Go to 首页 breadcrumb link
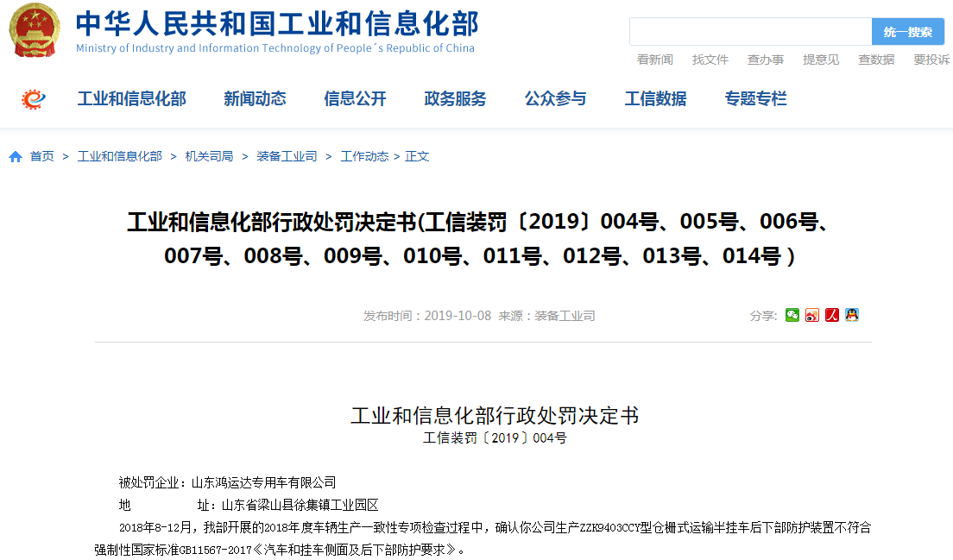This screenshot has height=560, width=953. point(42,157)
